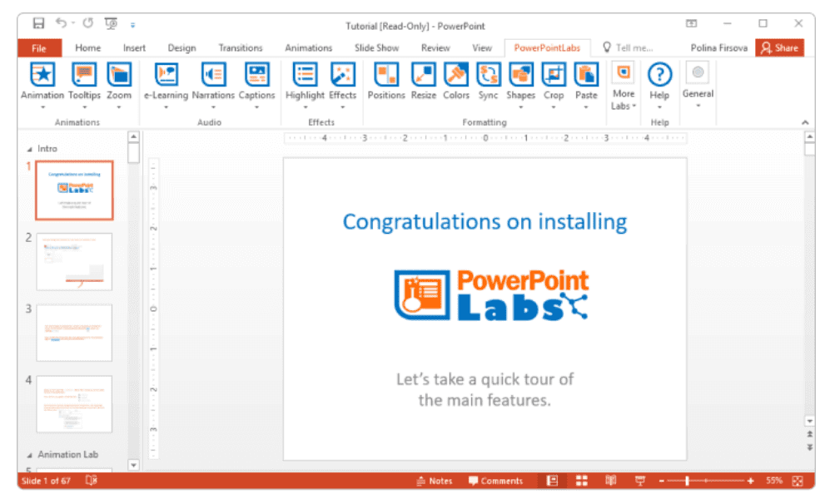Open the Shapes lab tool
This screenshot has width=830, height=504.
click(521, 75)
